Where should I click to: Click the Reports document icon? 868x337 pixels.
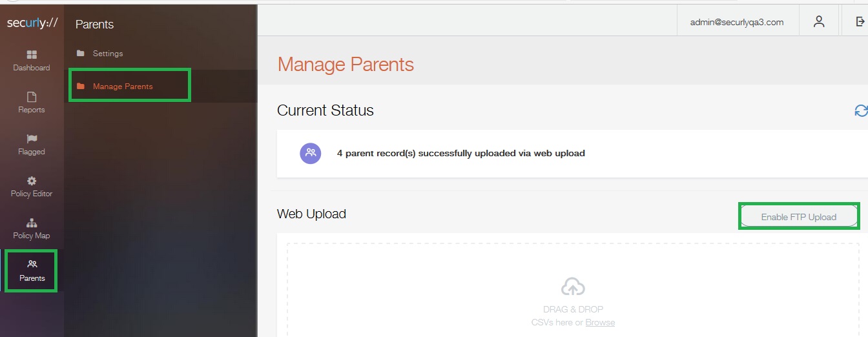click(32, 97)
